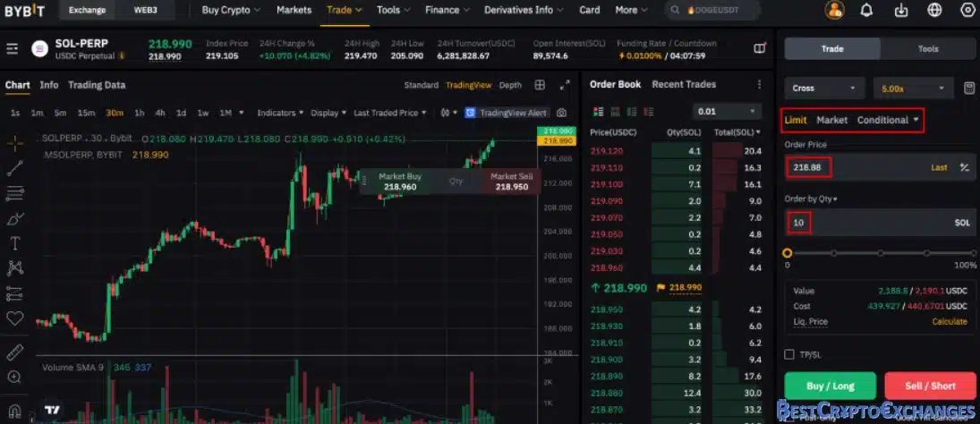
Task: Click Market Sell 218.950 on chart
Action: (x=511, y=182)
